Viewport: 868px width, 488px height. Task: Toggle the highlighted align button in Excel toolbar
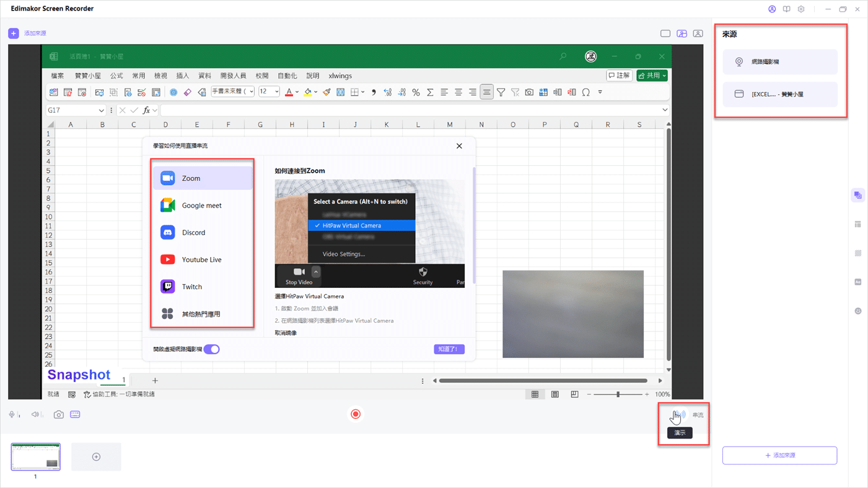pyautogui.click(x=487, y=92)
